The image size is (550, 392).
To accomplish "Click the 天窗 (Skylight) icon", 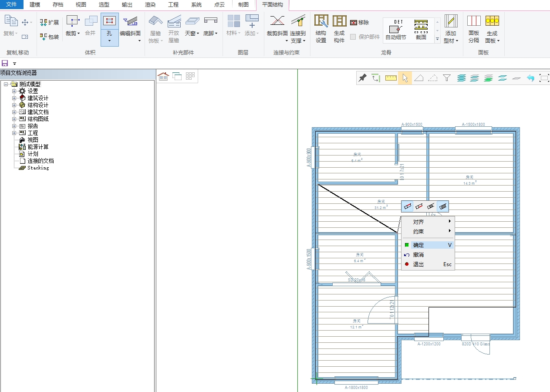I will coord(192,20).
